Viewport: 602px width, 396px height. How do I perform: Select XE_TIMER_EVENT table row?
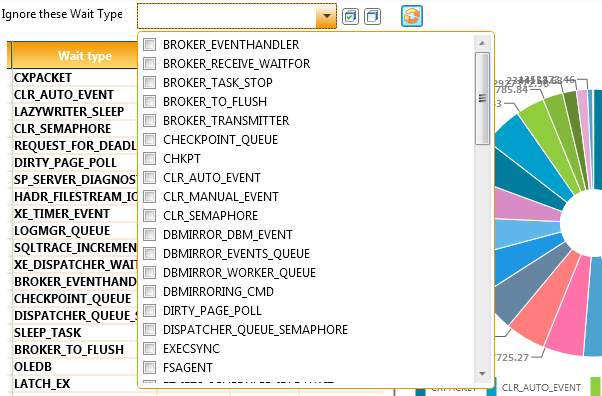pyautogui.click(x=75, y=214)
